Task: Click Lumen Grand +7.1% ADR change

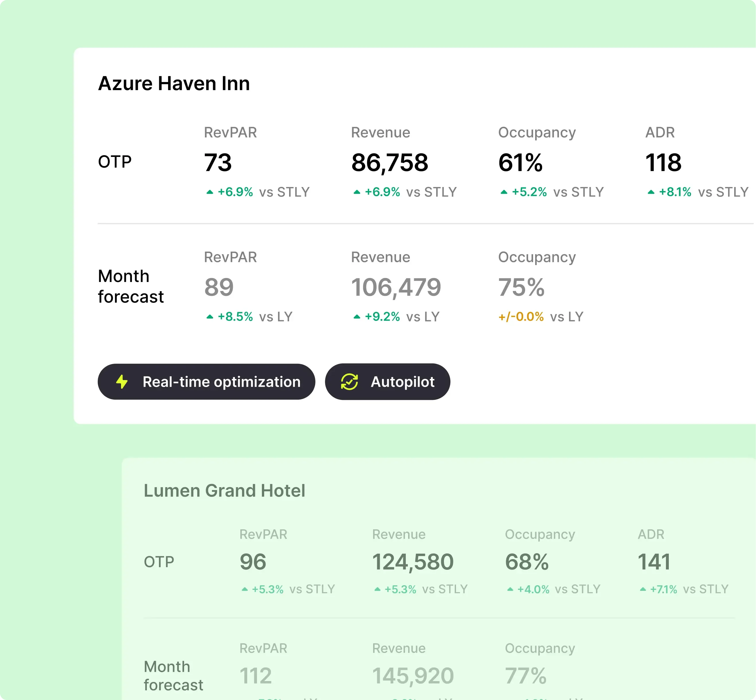Action: (x=664, y=589)
